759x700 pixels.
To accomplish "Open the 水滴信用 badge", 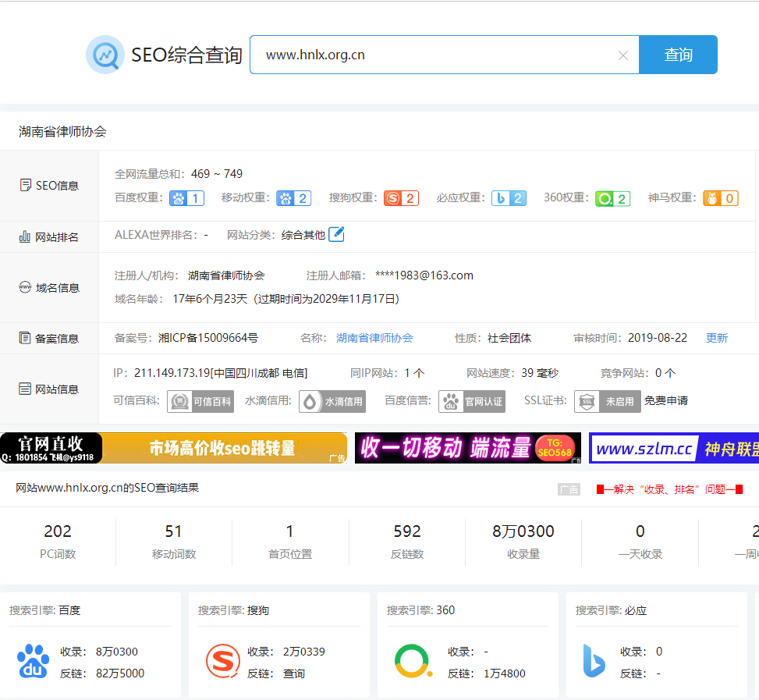I will (332, 401).
